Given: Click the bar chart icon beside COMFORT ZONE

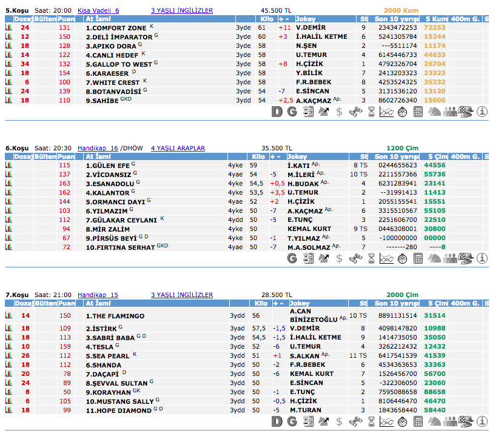Looking at the screenshot, I should tap(8, 28).
